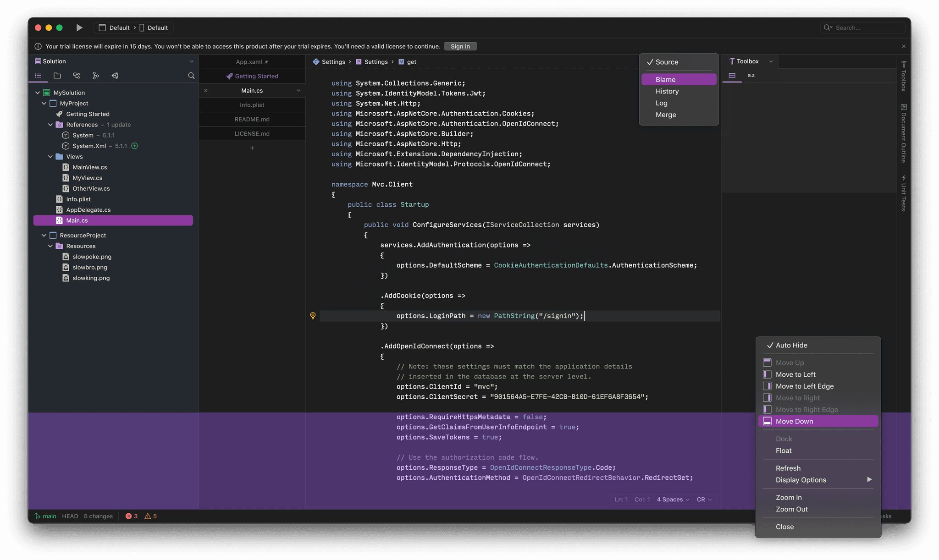939x560 pixels.
Task: Choose Log in the Source menu
Action: 679,103
